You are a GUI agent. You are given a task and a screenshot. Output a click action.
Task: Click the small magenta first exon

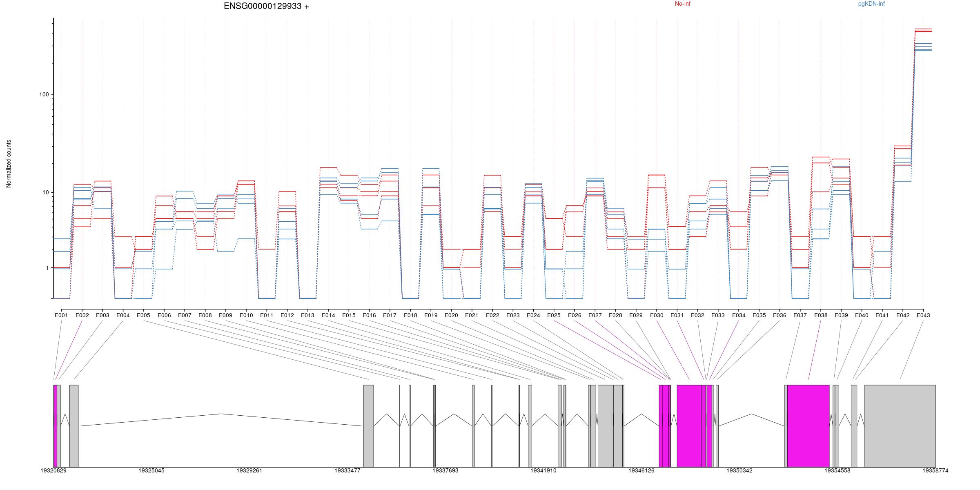pyautogui.click(x=55, y=425)
